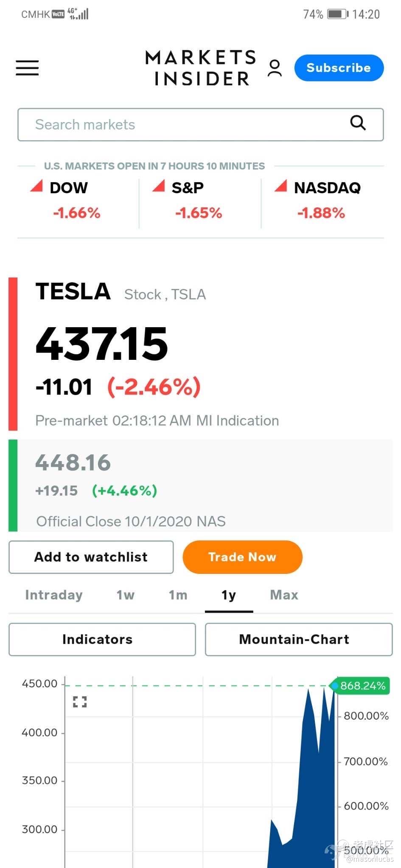Open the Indicators dropdown
The width and height of the screenshot is (401, 868).
point(102,639)
